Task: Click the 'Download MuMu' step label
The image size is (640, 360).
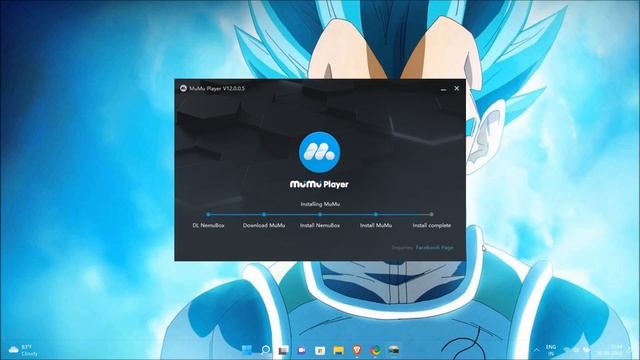Action: (264, 225)
